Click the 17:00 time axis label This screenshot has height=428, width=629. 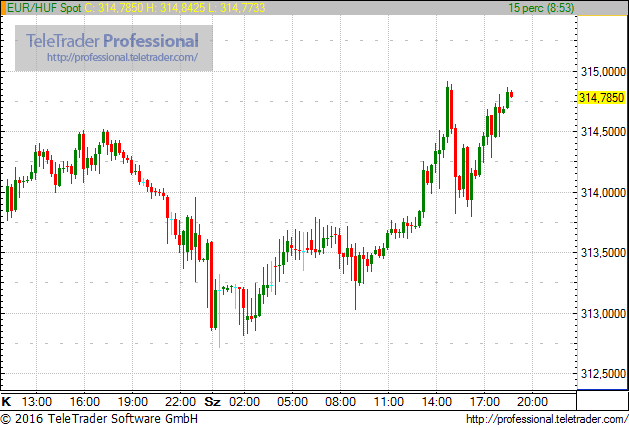(485, 402)
